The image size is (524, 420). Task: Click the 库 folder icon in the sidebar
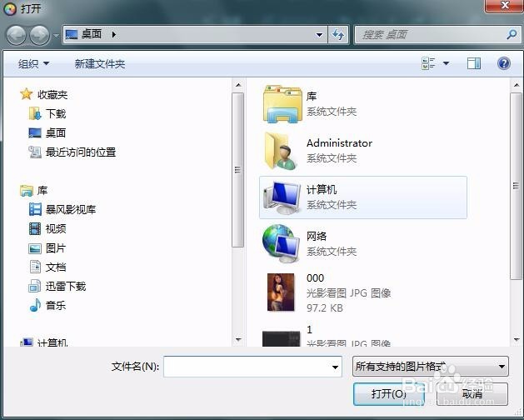(x=27, y=191)
